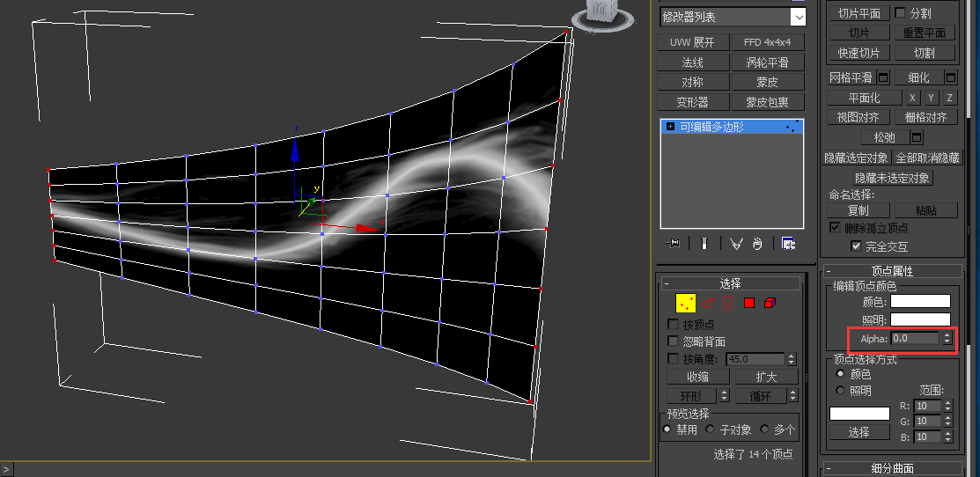Open the 修改器列表 dropdown

click(x=798, y=18)
